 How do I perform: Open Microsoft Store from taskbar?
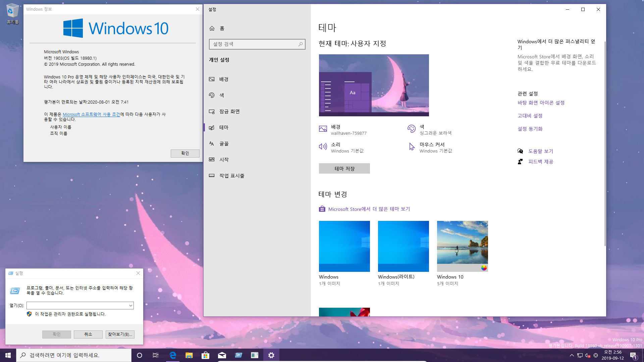point(205,355)
